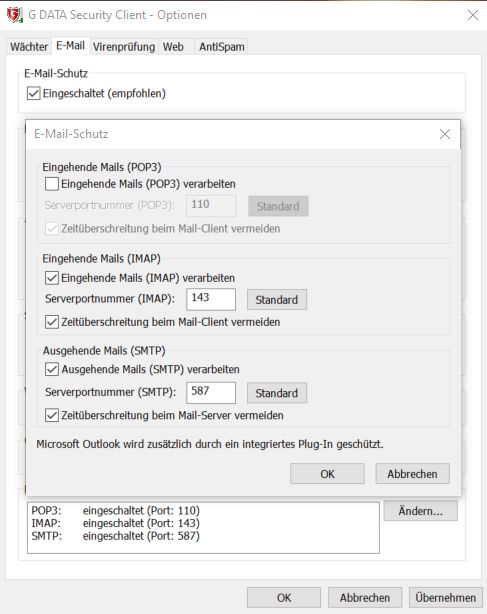487x614 pixels.
Task: Close the E-Mail-Schutz dialog
Action: click(445, 134)
